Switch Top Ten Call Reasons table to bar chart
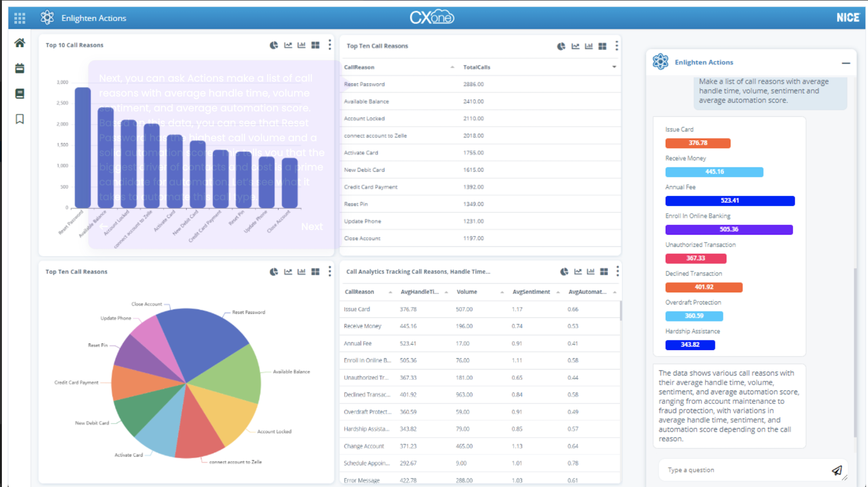Viewport: 868px width, 487px height. [x=589, y=46]
